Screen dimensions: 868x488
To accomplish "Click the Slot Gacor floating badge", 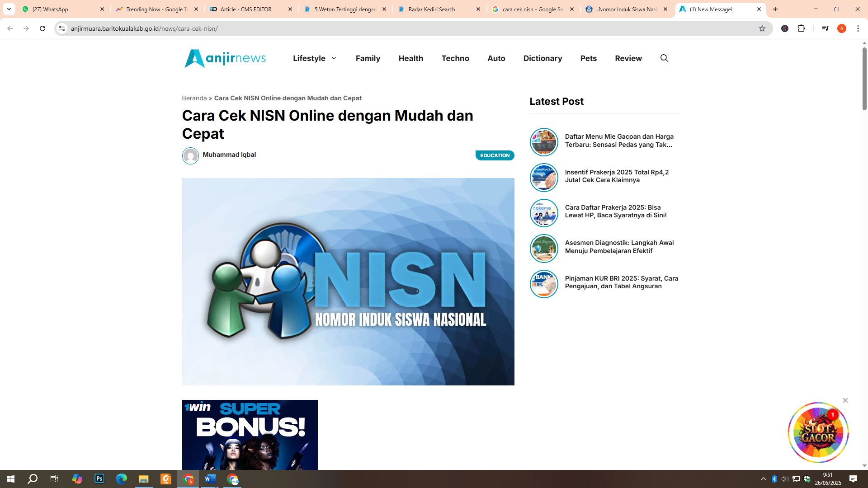I will coord(818,432).
